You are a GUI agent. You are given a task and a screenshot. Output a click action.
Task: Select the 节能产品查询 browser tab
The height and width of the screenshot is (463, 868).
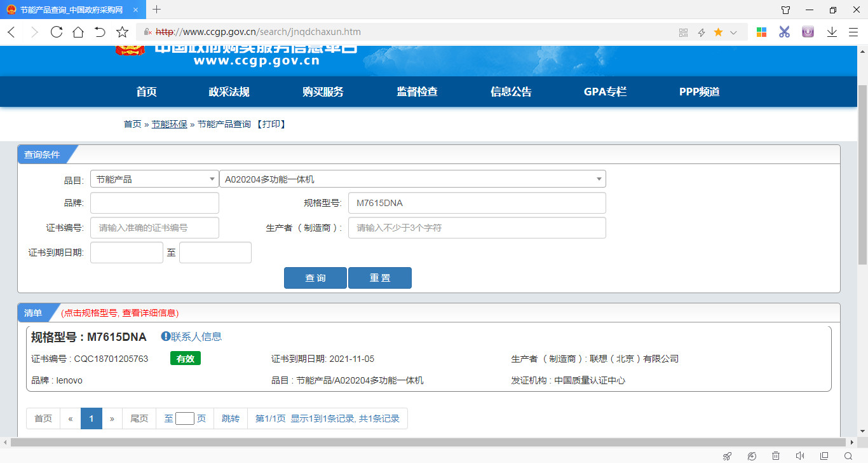click(x=73, y=10)
